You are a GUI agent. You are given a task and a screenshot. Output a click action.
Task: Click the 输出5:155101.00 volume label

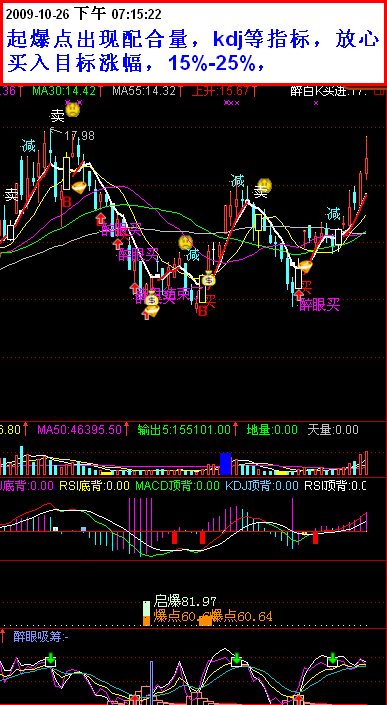[x=184, y=430]
